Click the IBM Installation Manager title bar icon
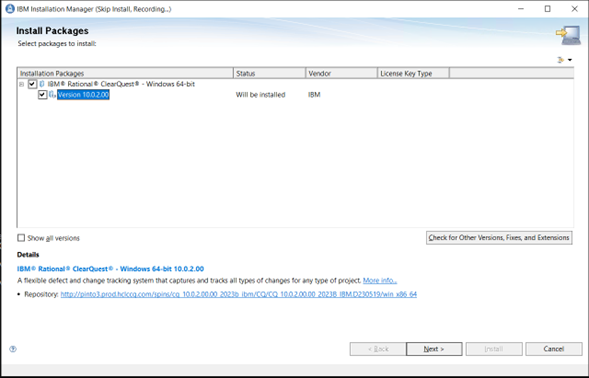This screenshot has width=589, height=378. (x=10, y=9)
